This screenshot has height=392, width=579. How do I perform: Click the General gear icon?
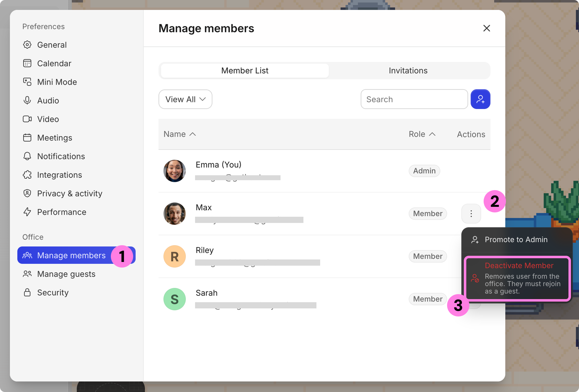coord(27,45)
